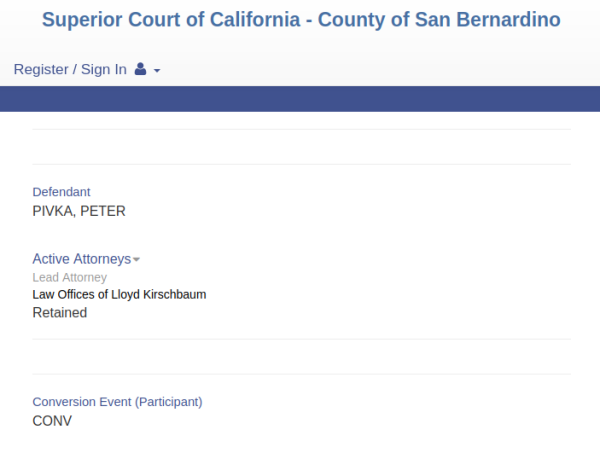The height and width of the screenshot is (453, 600).
Task: Click the Conversion Event (Participant) label
Action: click(x=117, y=402)
